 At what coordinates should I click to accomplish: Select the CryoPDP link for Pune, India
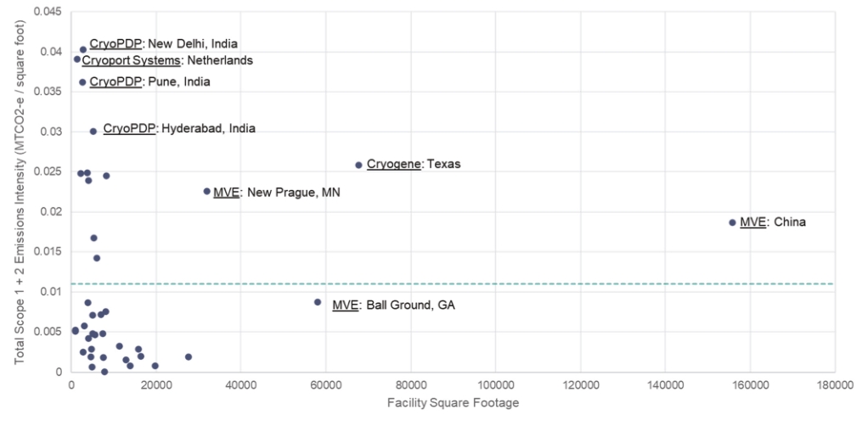coord(116,81)
